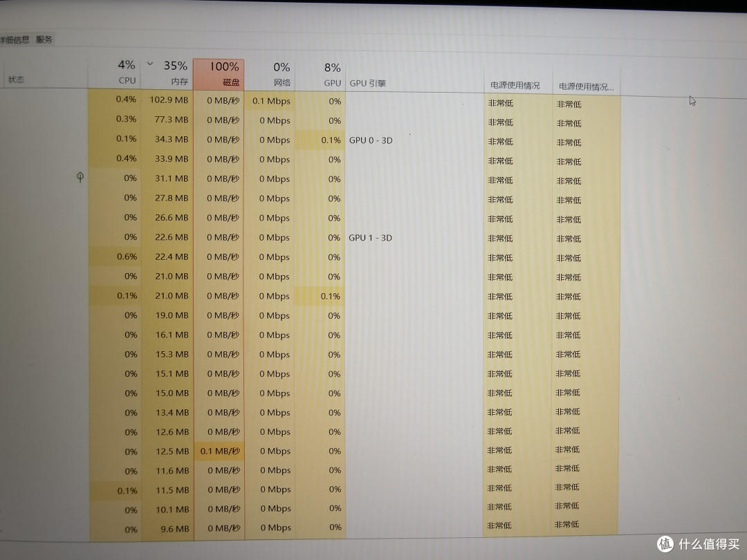Switch to the 服务 tab
747x560 pixels.
[x=44, y=39]
